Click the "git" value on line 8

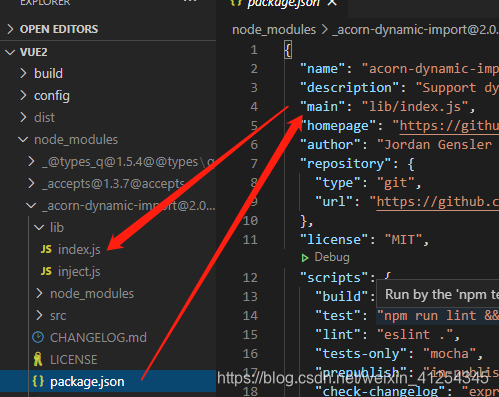coord(396,183)
